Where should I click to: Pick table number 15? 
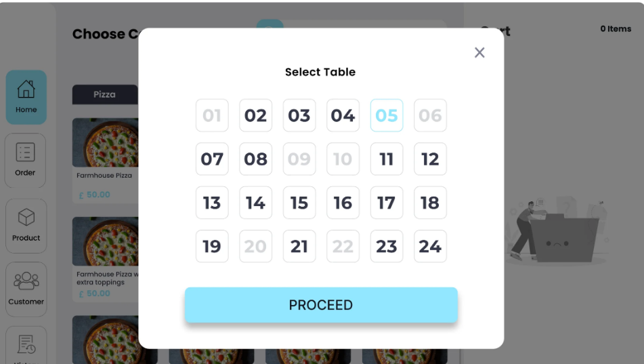click(299, 203)
